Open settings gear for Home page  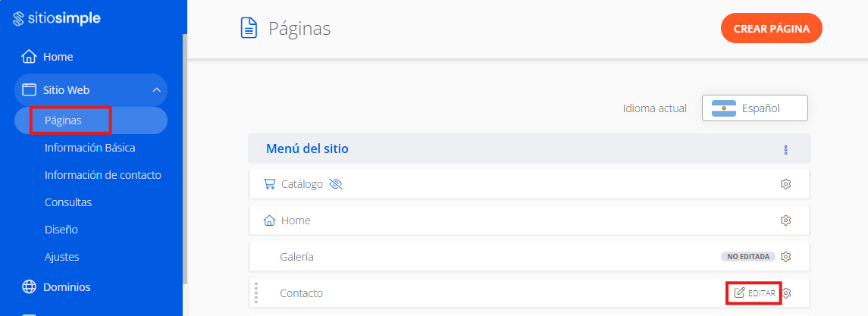pyautogui.click(x=786, y=221)
